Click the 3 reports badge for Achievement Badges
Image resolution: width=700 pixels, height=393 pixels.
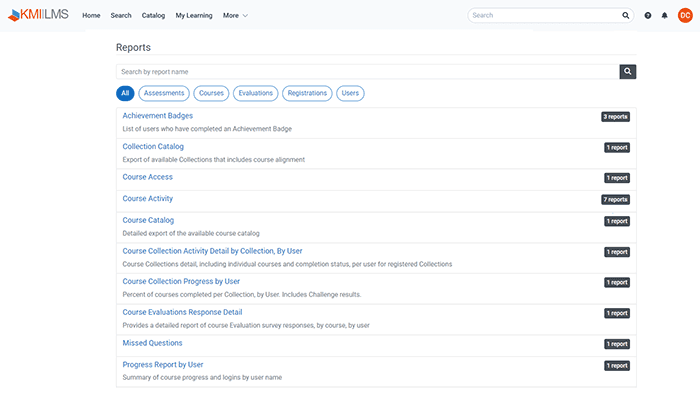pos(615,117)
